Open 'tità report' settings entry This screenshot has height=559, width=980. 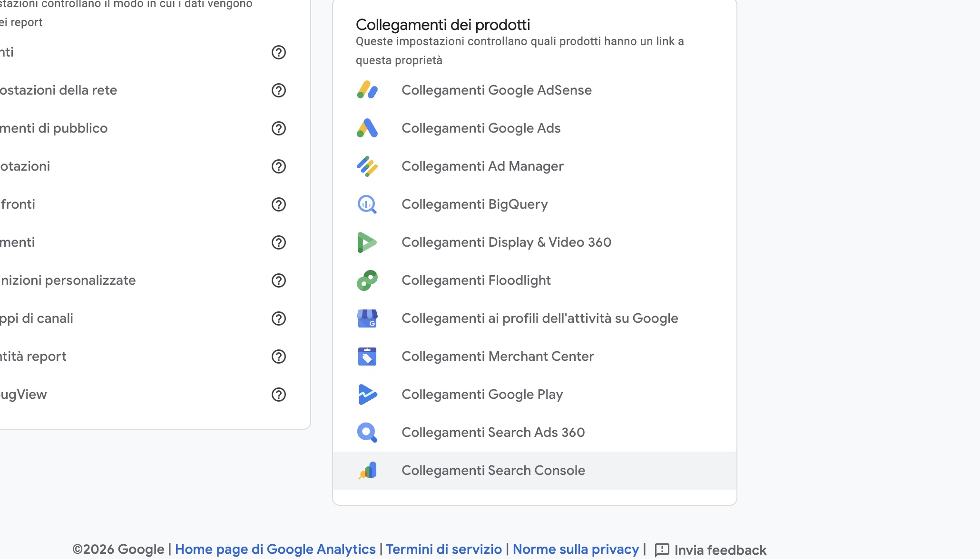click(x=33, y=357)
